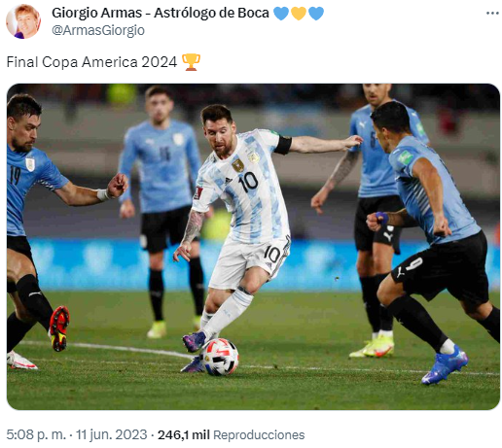This screenshot has width=502, height=448.
Task: Click the 246,1 mil view count
Action: [x=184, y=434]
